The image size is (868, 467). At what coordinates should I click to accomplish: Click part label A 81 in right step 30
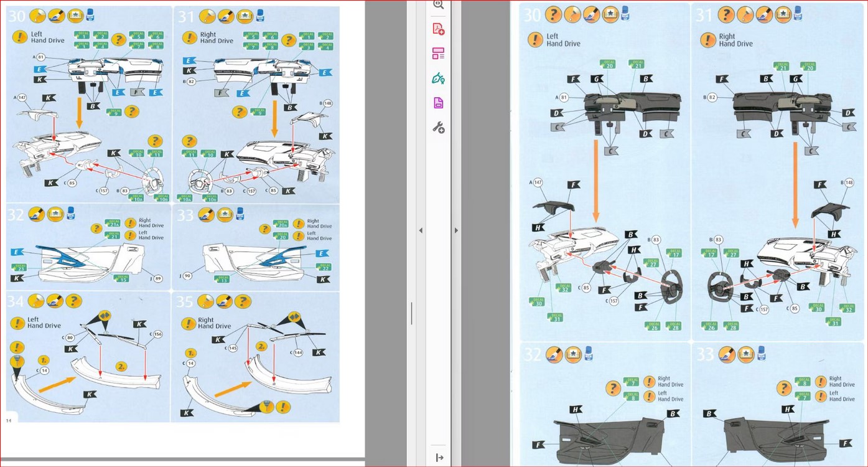click(561, 98)
